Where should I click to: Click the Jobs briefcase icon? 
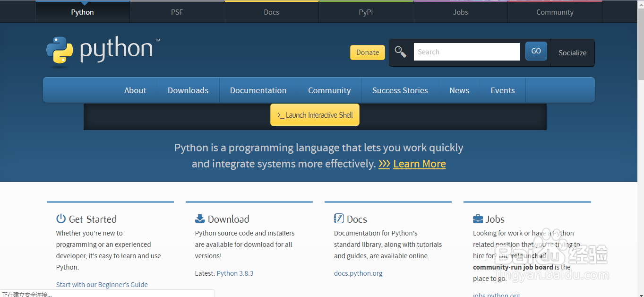click(x=478, y=218)
